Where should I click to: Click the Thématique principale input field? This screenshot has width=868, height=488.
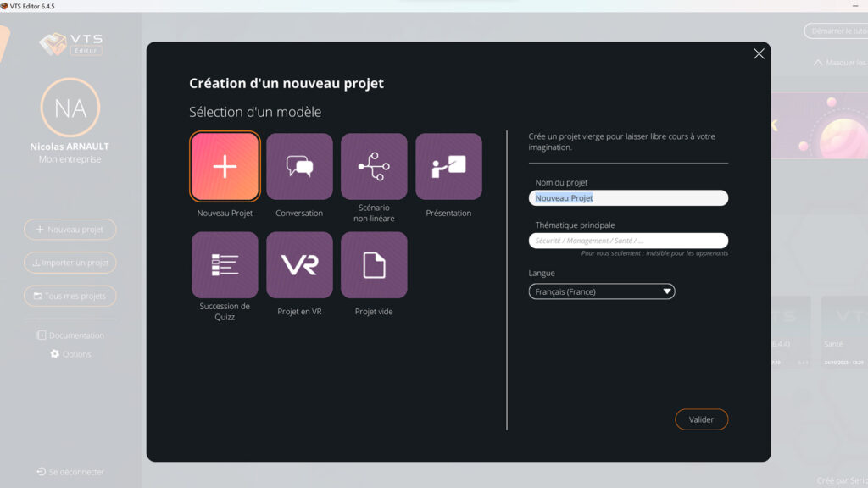628,240
